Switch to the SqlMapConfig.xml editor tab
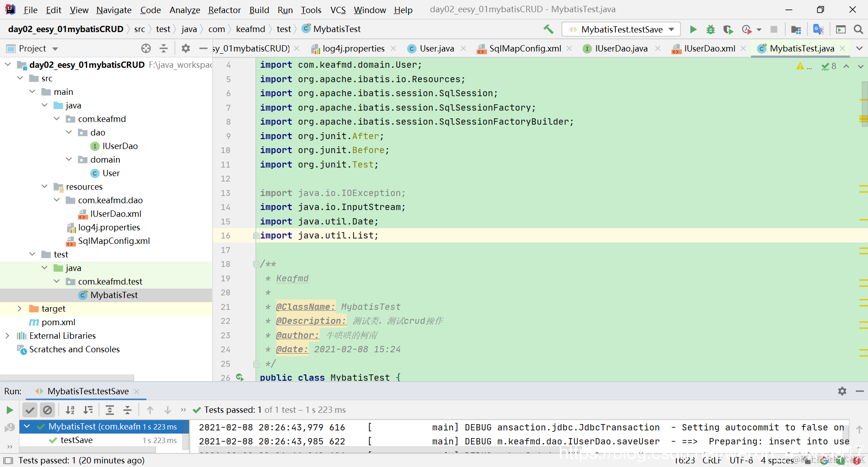Viewport: 868px width, 467px height. coord(525,48)
